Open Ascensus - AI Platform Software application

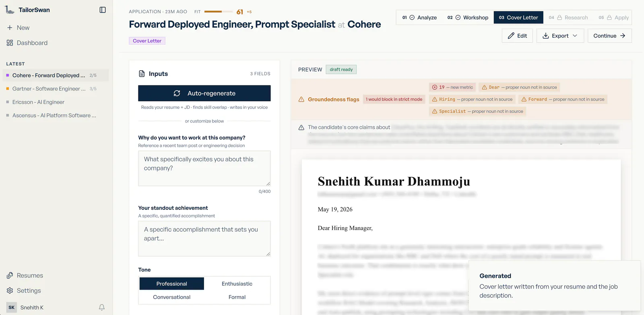[56, 115]
